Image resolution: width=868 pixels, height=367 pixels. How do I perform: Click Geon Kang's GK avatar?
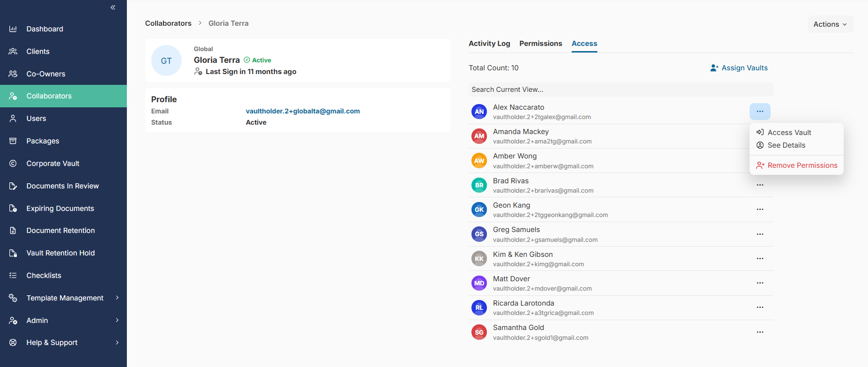pyautogui.click(x=479, y=210)
